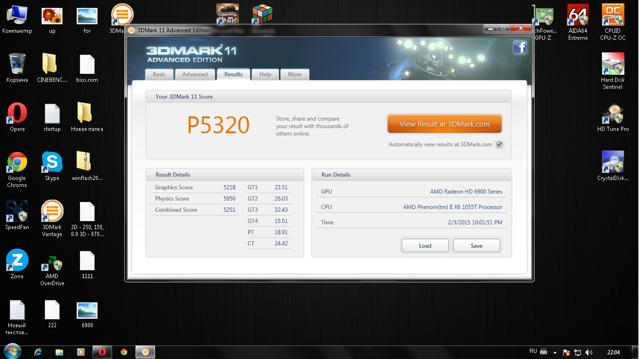Select the Rubik's cube desktop shortcut
This screenshot has height=359, width=644.
[262, 14]
